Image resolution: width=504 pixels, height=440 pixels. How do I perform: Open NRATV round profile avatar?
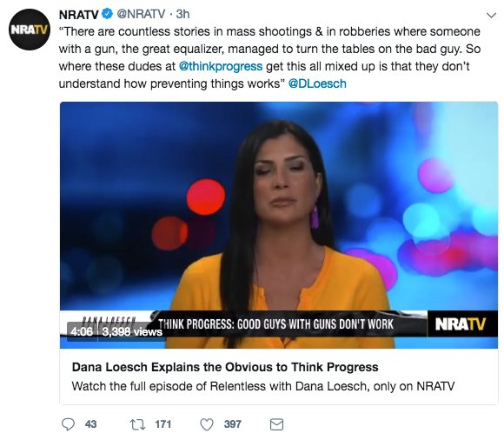30,30
